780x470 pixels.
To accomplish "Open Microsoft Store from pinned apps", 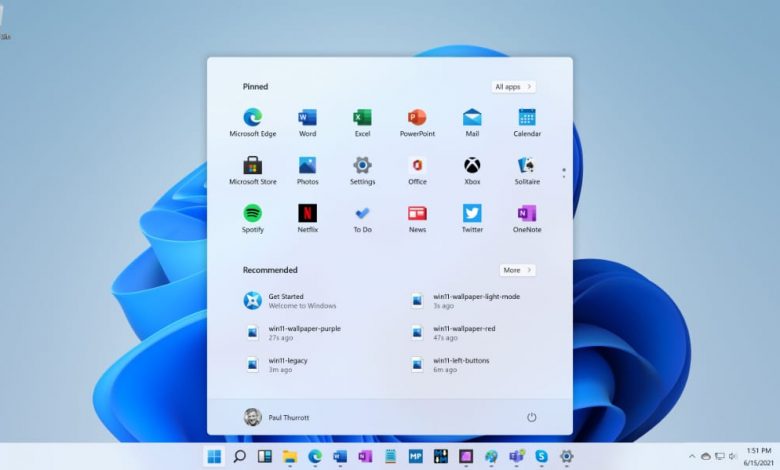I will [253, 170].
